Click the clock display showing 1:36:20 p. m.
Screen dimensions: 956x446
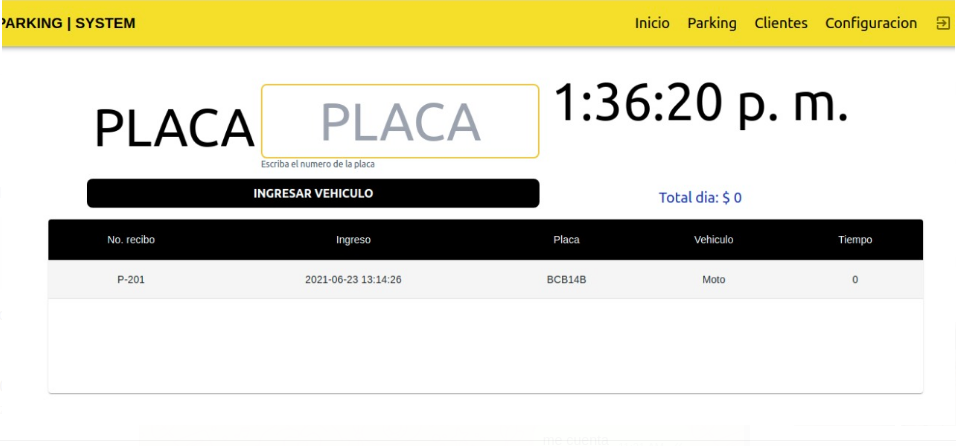[701, 104]
